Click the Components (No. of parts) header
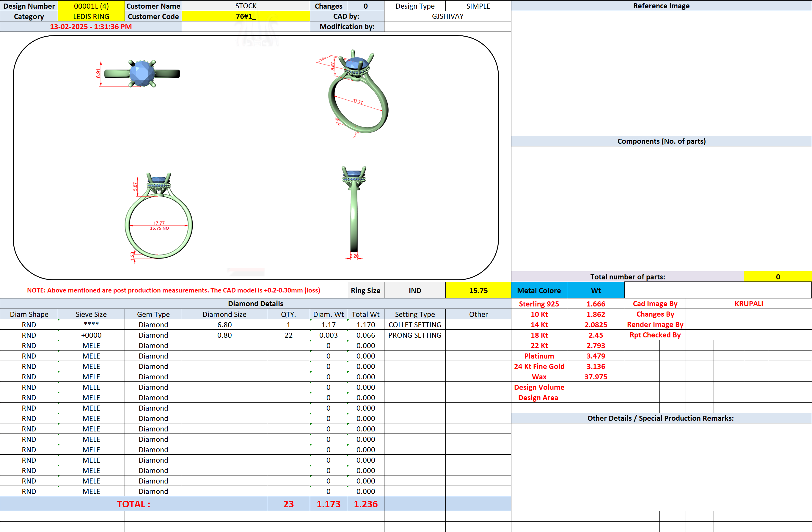 tap(661, 141)
